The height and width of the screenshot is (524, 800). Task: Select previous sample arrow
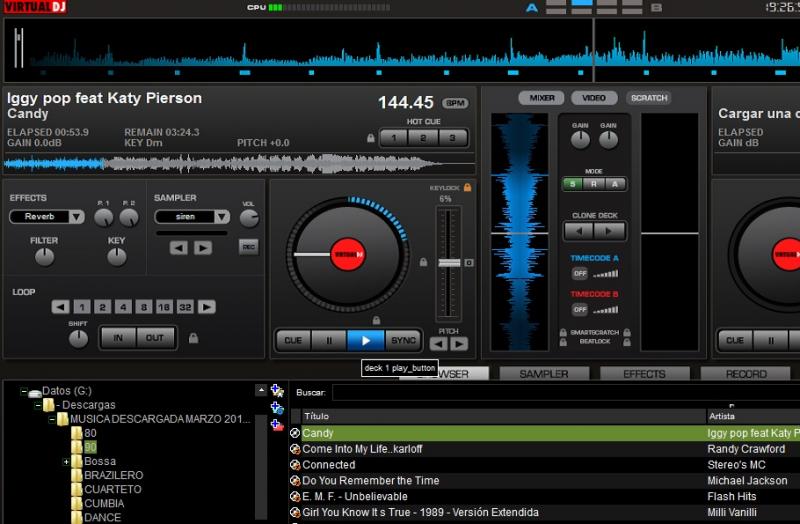click(179, 248)
